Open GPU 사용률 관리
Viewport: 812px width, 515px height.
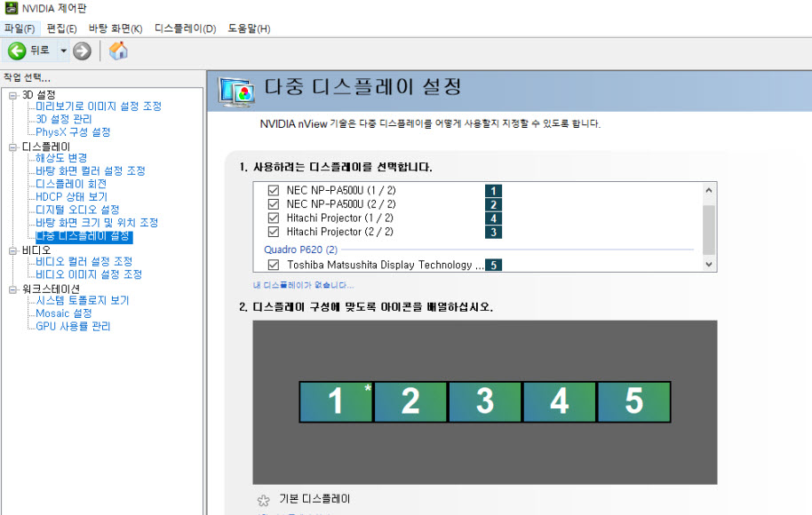(73, 326)
